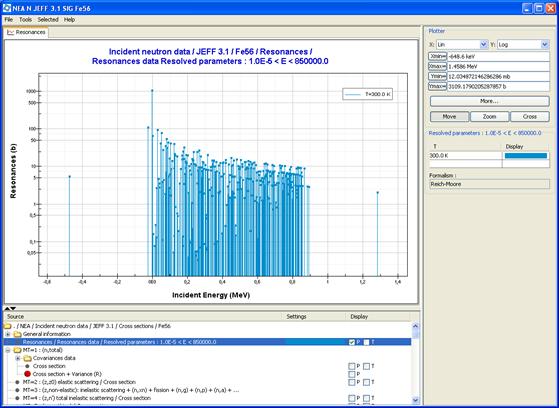This screenshot has height=408, width=559.
Task: Open the Tools menu
Action: pyautogui.click(x=25, y=20)
